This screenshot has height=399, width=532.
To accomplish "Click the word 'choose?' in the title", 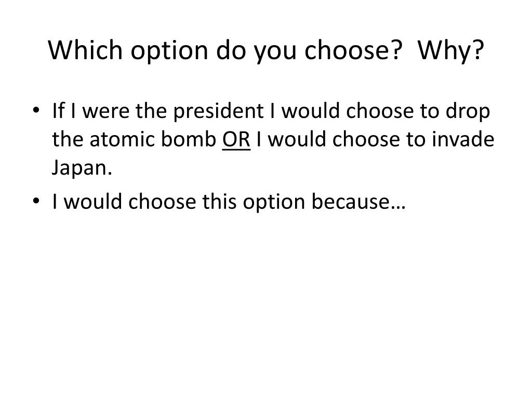I will pyautogui.click(x=353, y=50).
